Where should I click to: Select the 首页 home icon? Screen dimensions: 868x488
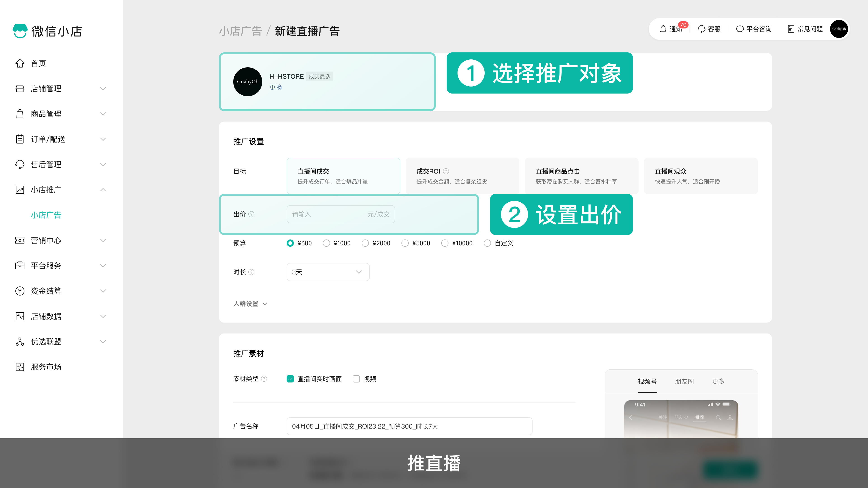(19, 63)
